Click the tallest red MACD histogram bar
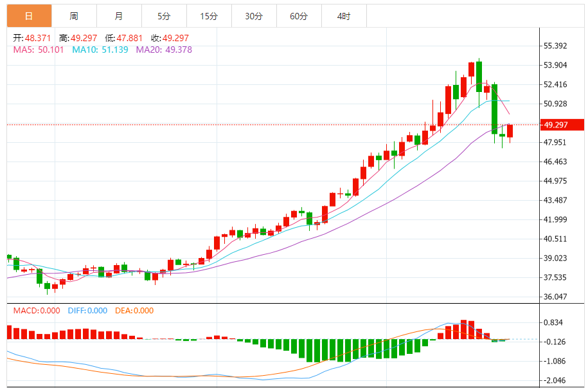Screen dimensions: 588x388 [464, 329]
